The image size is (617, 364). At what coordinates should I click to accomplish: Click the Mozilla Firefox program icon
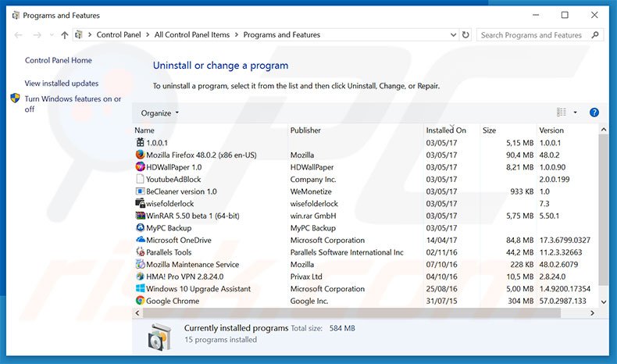point(140,155)
